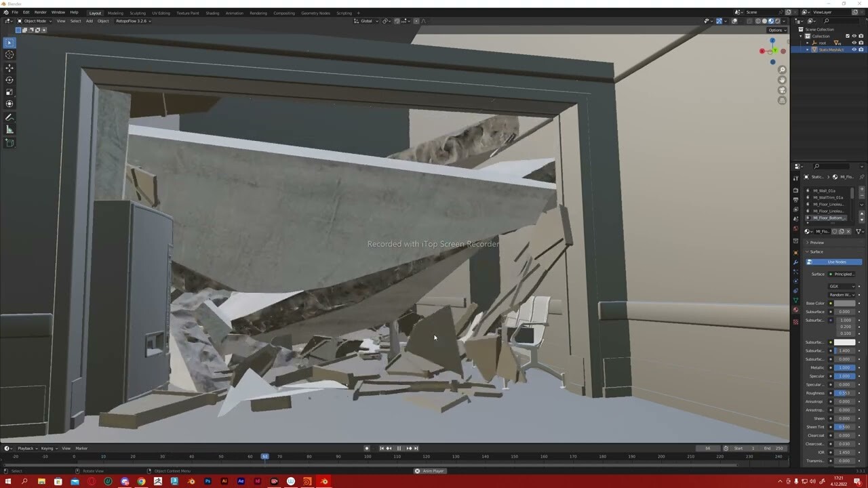Expand the root object in the outliner
Screen dimensions: 868x488
pos(807,43)
